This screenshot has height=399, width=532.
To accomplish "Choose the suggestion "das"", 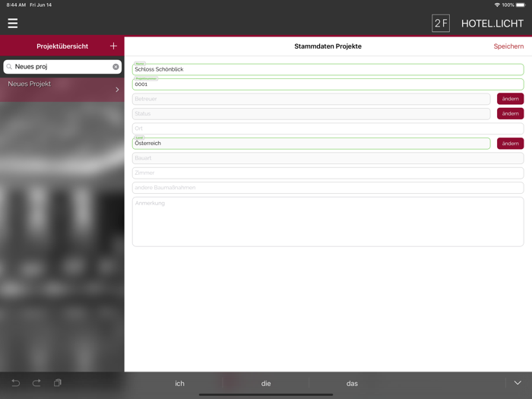I will [x=352, y=383].
